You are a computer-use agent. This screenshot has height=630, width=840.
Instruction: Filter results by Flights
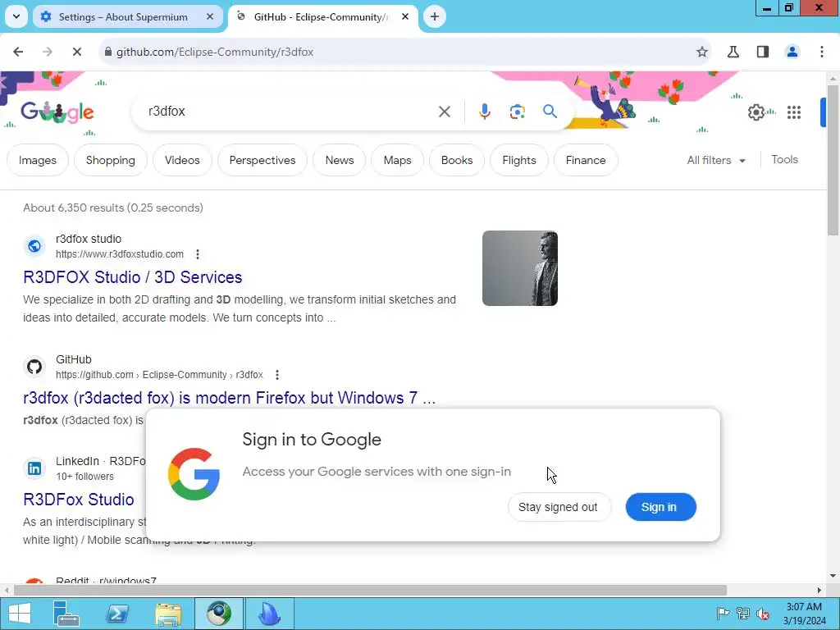[x=519, y=160]
